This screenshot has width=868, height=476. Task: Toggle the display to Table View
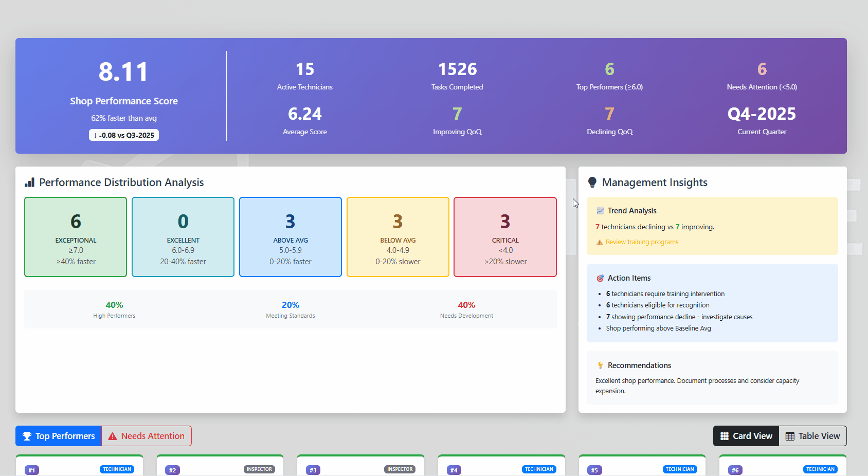(x=812, y=435)
